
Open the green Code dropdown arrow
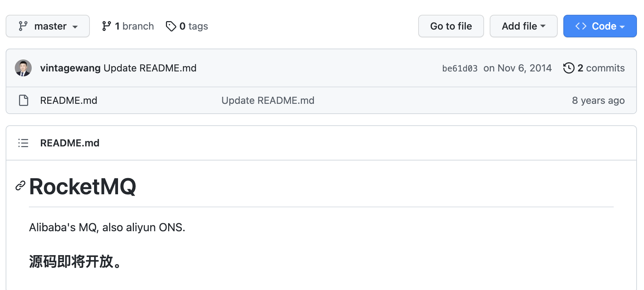coord(622,27)
